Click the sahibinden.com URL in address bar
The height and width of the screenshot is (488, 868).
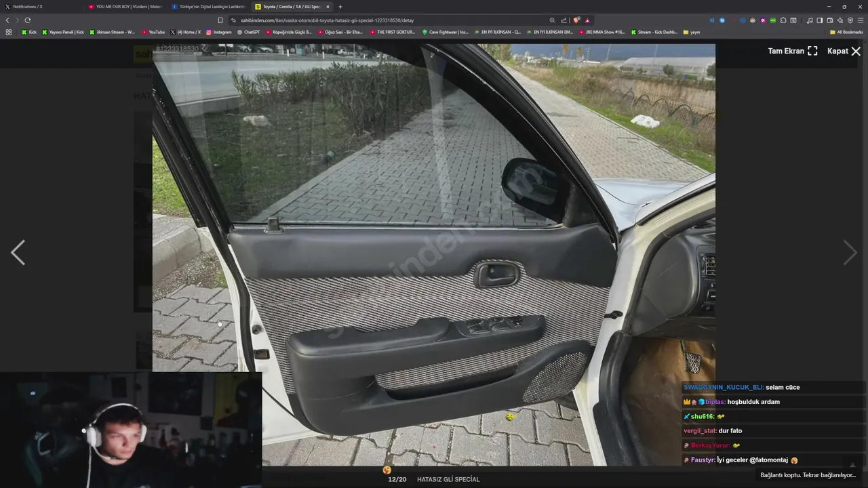tap(327, 20)
